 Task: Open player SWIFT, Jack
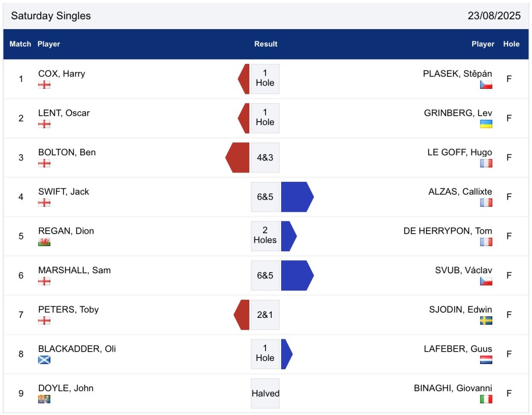pos(63,192)
